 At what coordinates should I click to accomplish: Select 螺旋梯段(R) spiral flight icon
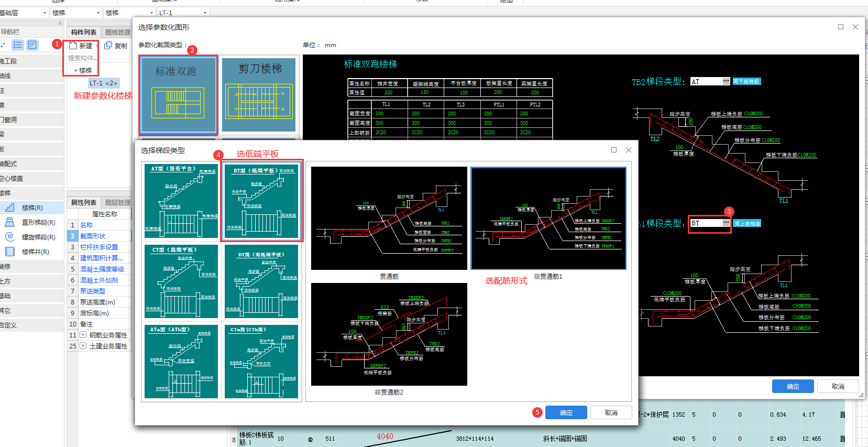(10, 237)
